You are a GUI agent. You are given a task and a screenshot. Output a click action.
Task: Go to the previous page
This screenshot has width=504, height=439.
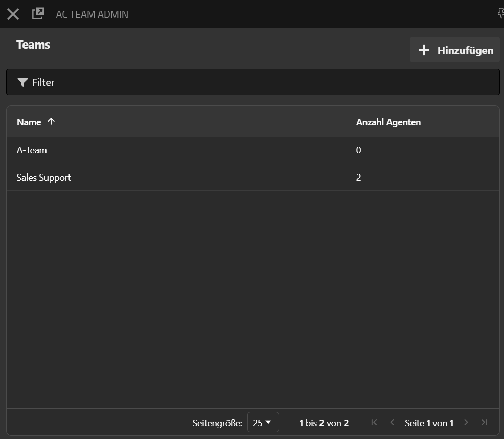pyautogui.click(x=392, y=422)
